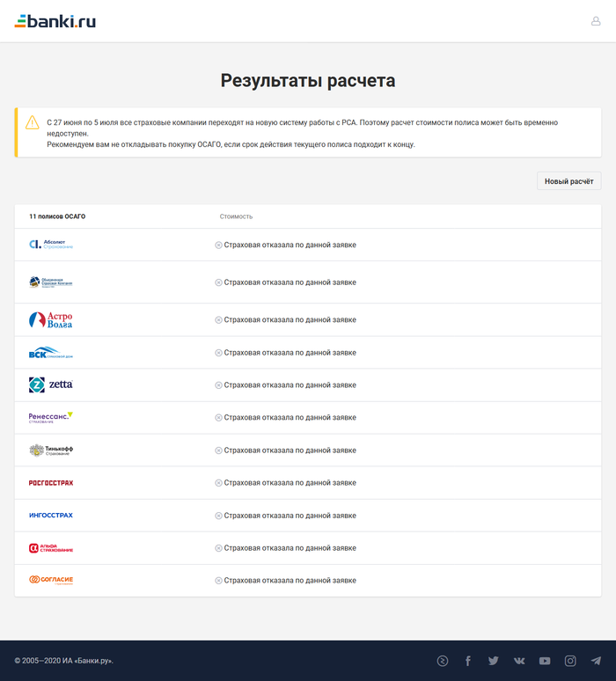
Task: Open the user profile icon in header
Action: pyautogui.click(x=596, y=21)
